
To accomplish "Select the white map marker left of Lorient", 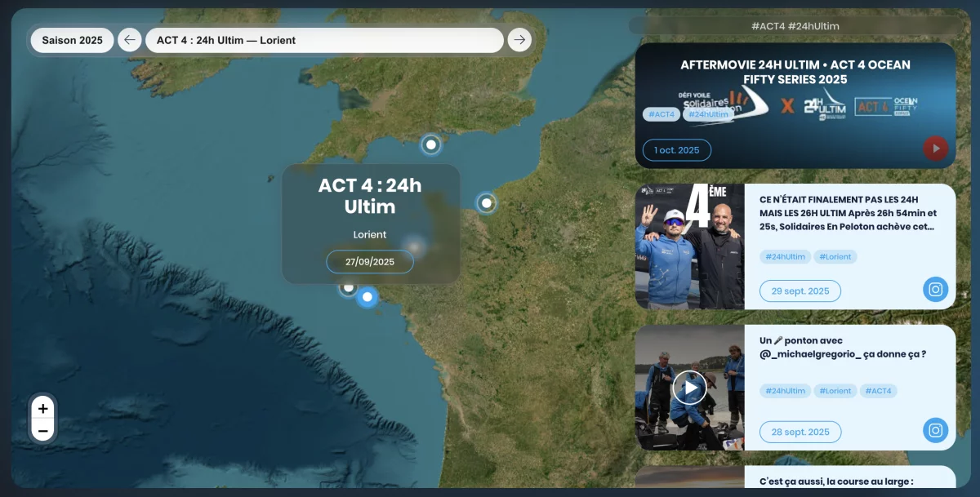I will pyautogui.click(x=349, y=287).
